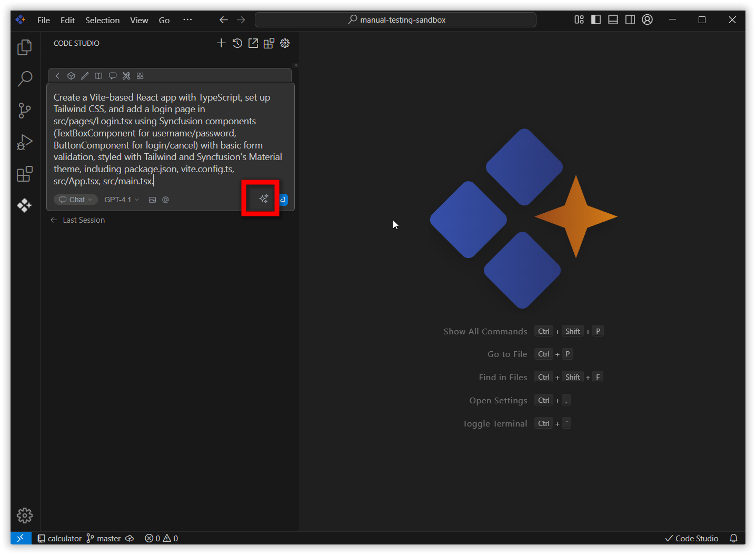756x555 pixels.
Task: Open chat history clock icon
Action: coord(237,43)
